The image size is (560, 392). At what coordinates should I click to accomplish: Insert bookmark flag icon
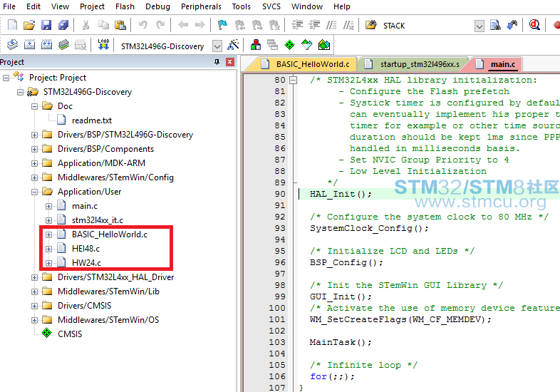click(222, 25)
